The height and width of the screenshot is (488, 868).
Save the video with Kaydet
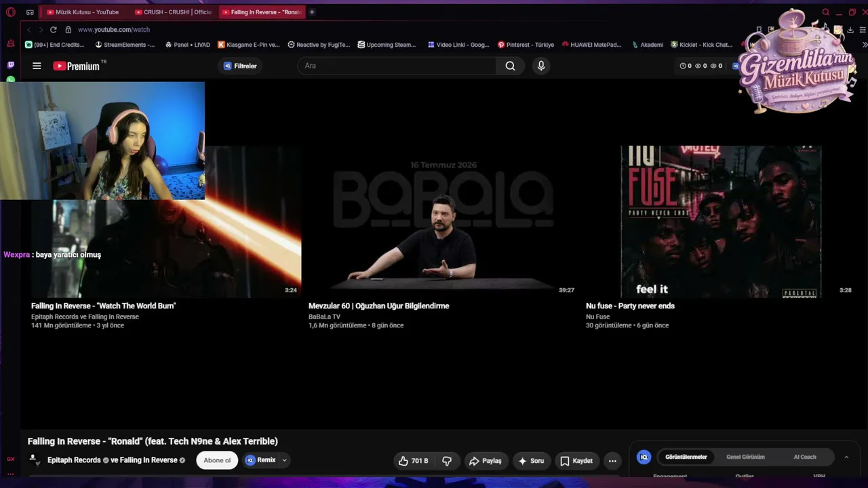pos(576,461)
